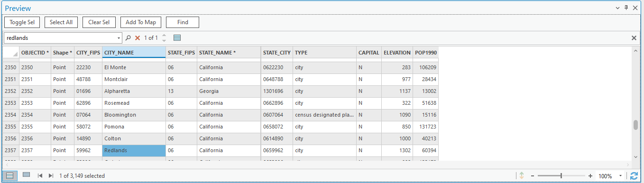Screen dimensions: 644x183
Task: Close the find bar
Action: click(634, 37)
